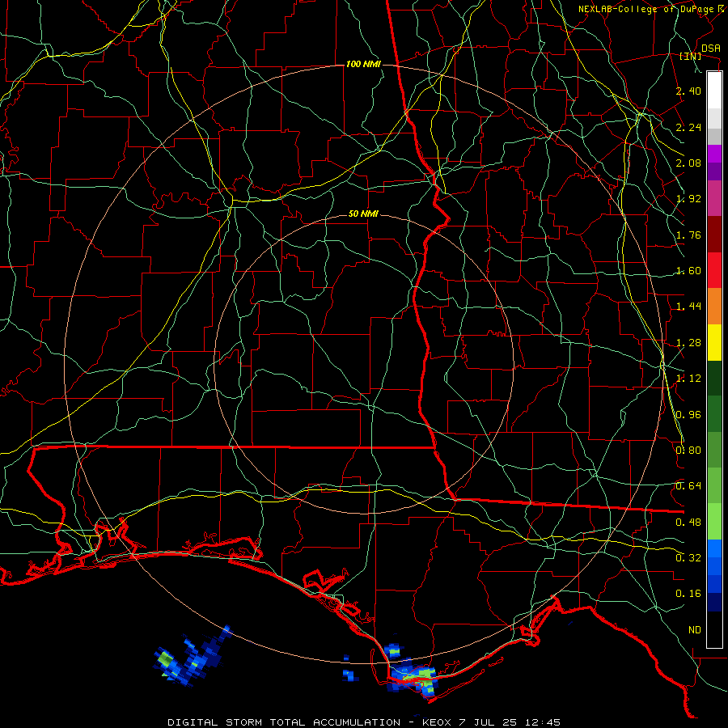Select the 1.76 legend value
Viewport: 728px width, 728px height.
(x=688, y=235)
